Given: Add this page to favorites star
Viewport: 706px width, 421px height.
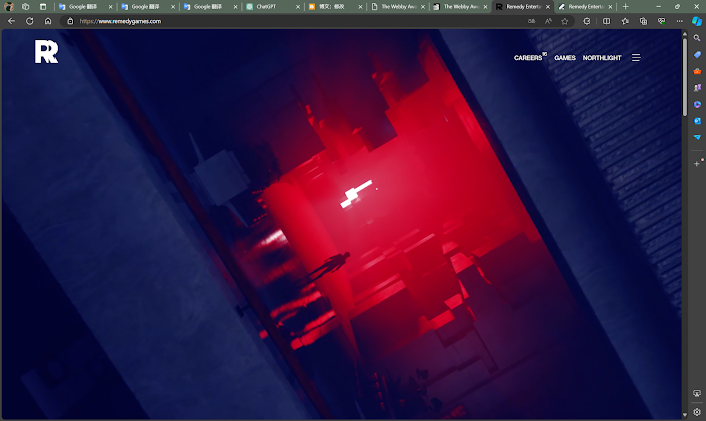Looking at the screenshot, I should tap(565, 21).
